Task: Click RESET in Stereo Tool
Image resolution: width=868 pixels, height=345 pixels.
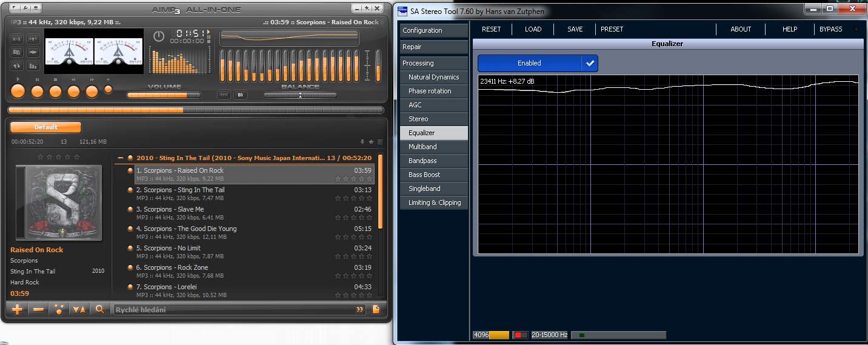Action: tap(491, 29)
